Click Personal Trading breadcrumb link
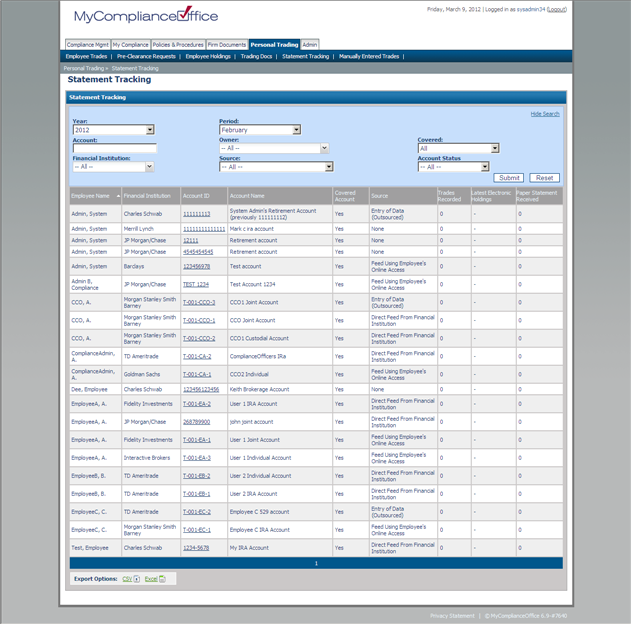The height and width of the screenshot is (624, 631). pos(83,68)
